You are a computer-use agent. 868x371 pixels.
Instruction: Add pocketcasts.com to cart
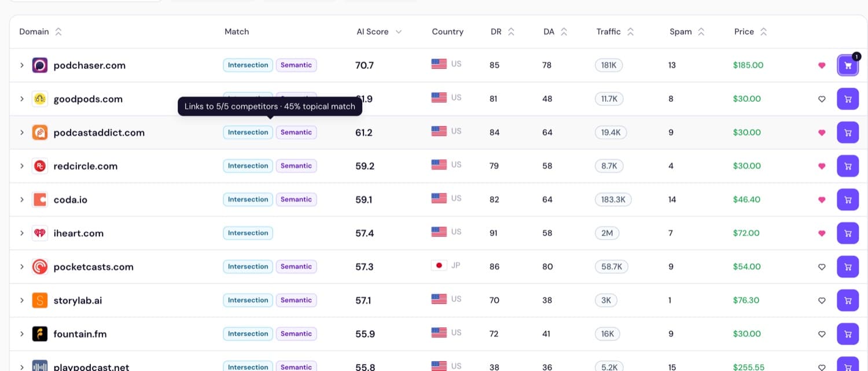(x=848, y=267)
